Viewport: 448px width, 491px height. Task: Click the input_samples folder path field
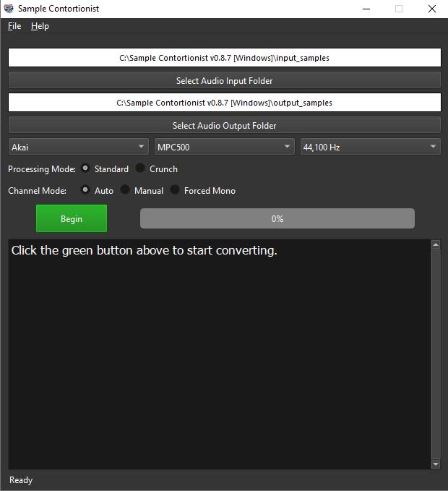[224, 58]
